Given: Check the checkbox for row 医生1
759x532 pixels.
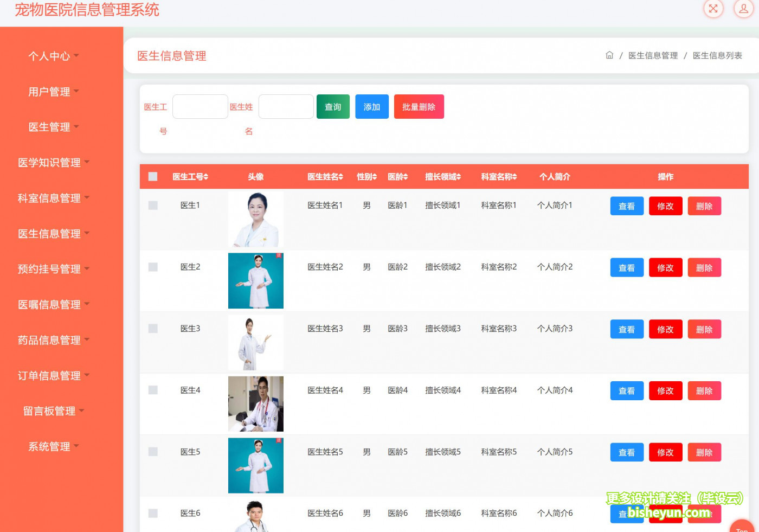Looking at the screenshot, I should [x=153, y=206].
